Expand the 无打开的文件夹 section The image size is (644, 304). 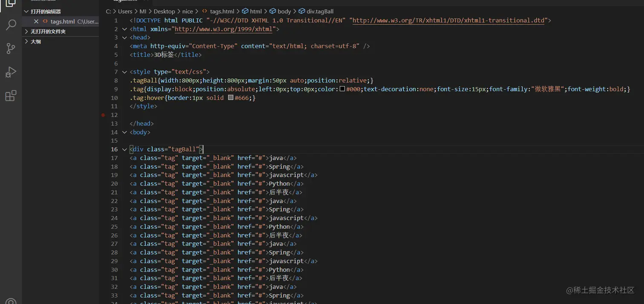coord(26,32)
